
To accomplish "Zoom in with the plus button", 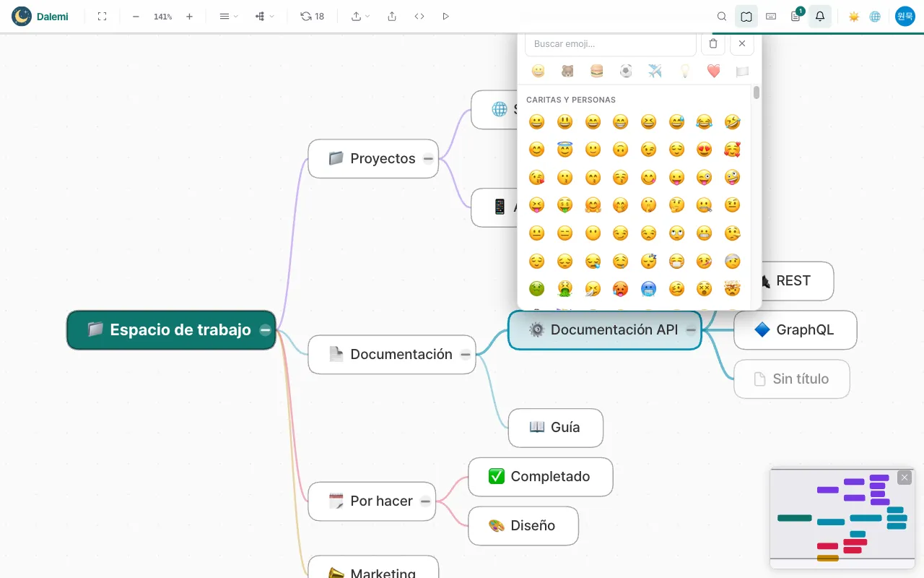I will coord(189,16).
